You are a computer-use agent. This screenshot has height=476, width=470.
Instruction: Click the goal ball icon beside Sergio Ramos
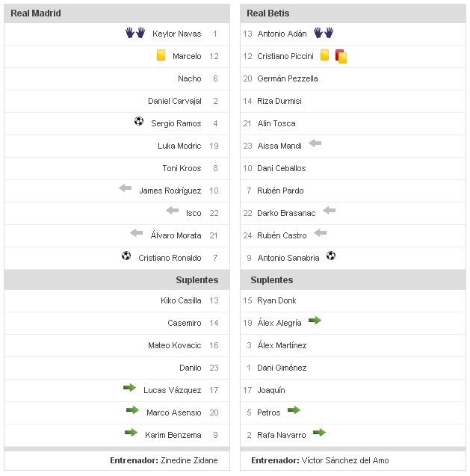139,121
